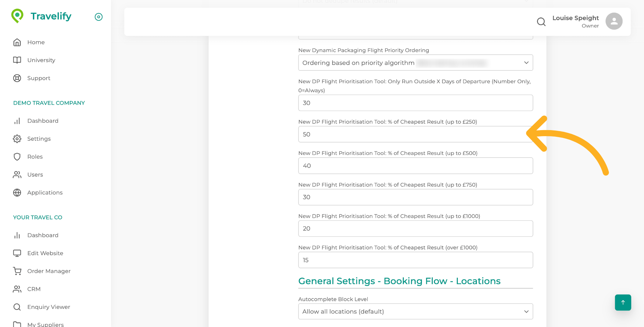Image resolution: width=644 pixels, height=327 pixels.
Task: Open Settings via the gear icon
Action: pos(17,139)
